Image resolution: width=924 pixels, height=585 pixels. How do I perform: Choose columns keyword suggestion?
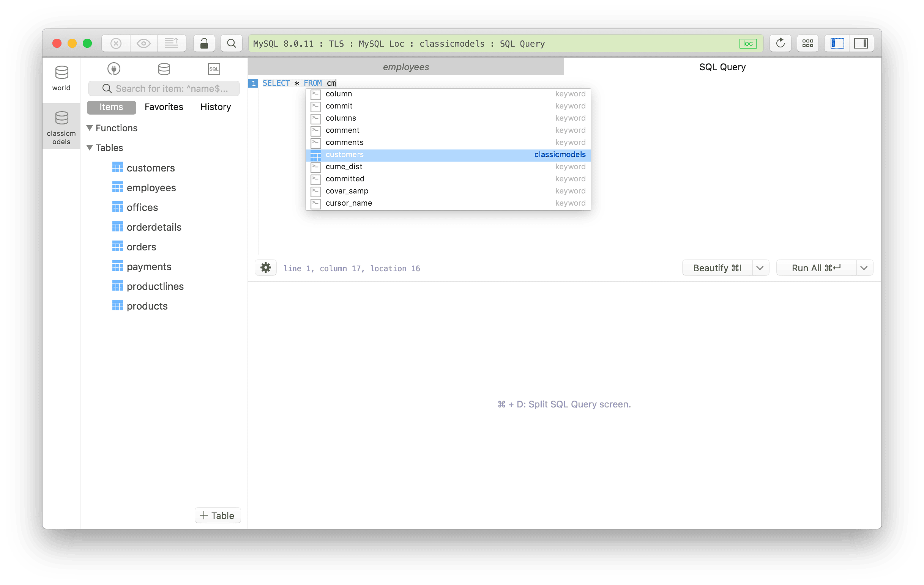click(448, 118)
